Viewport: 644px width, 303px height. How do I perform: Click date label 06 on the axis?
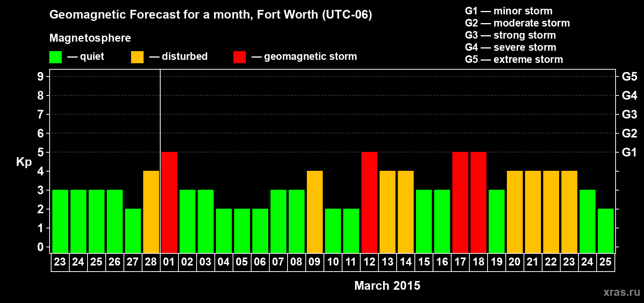[260, 262]
